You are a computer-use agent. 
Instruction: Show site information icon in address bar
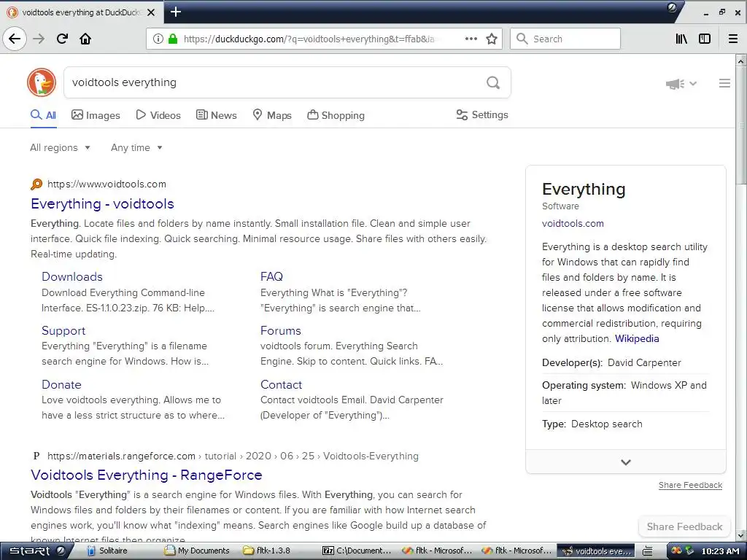pos(158,39)
